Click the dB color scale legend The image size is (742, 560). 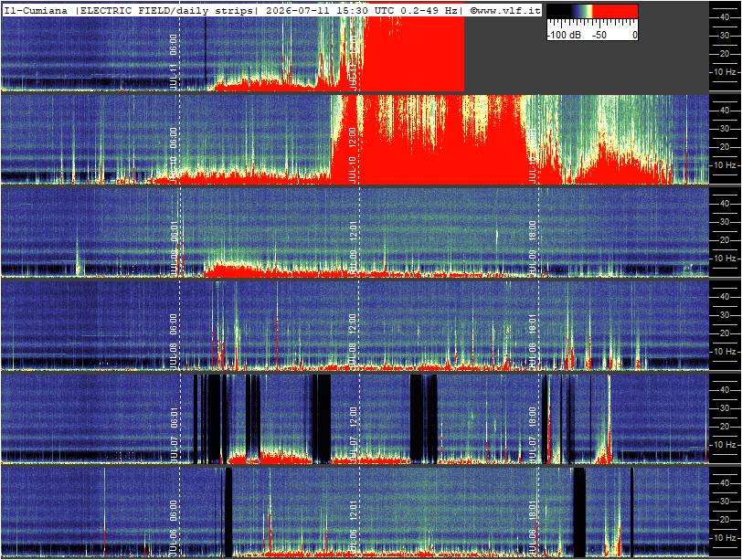(x=592, y=22)
